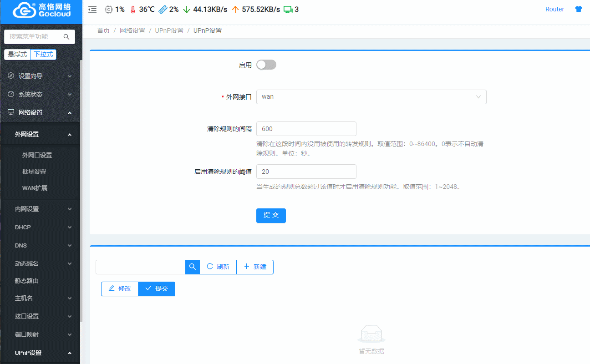This screenshot has height=364, width=590.
Task: Expand the DHCP menu section
Action: [40, 227]
